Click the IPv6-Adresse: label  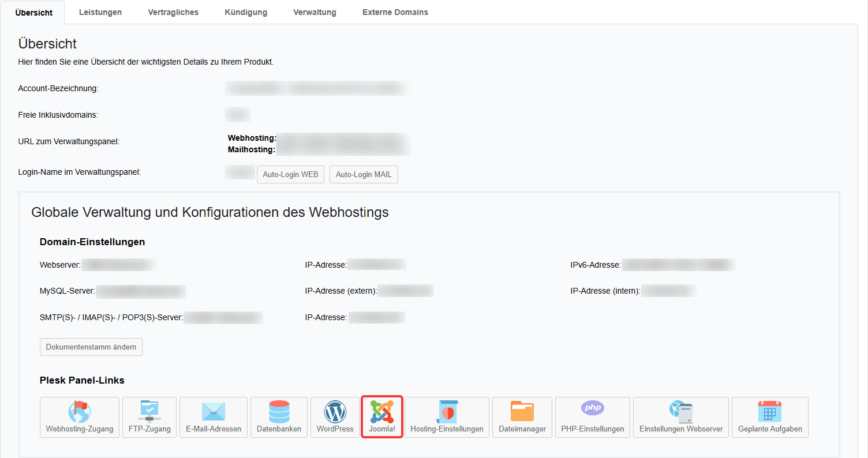point(596,265)
